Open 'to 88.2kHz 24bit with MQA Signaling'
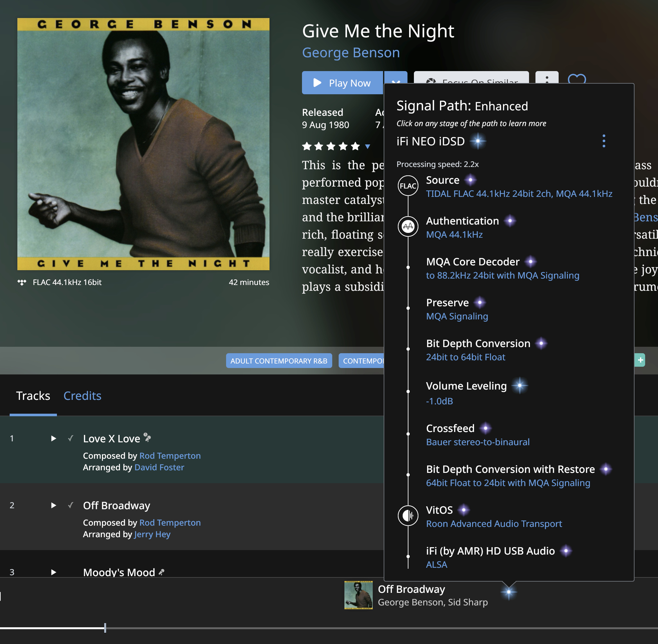Screen dimensions: 658x644 pos(502,275)
